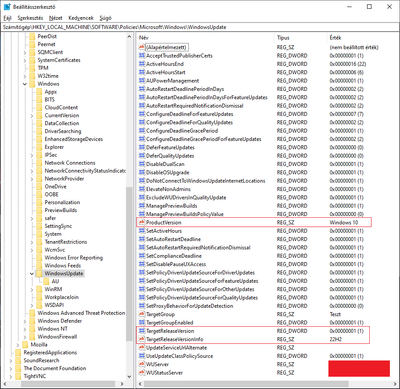Open the Súgó menu

105,18
